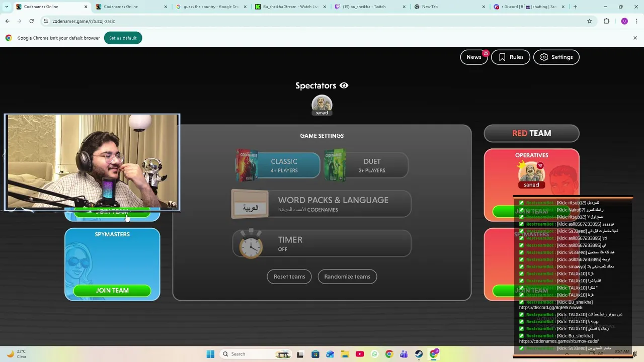Go forward in browser history
The image size is (644, 362).
[19, 21]
